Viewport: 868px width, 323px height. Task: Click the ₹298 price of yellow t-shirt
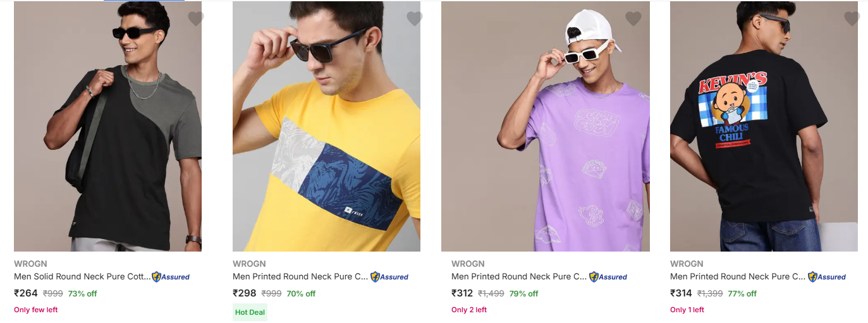pos(245,293)
